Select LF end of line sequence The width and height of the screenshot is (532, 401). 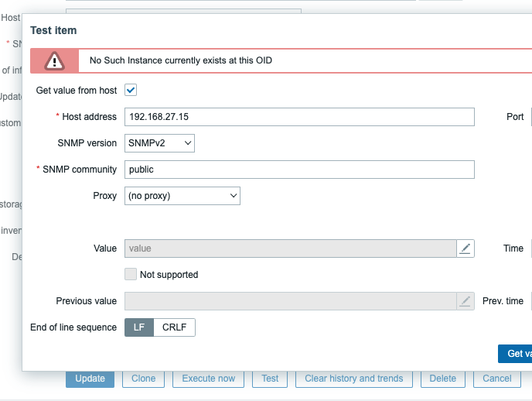pyautogui.click(x=139, y=327)
